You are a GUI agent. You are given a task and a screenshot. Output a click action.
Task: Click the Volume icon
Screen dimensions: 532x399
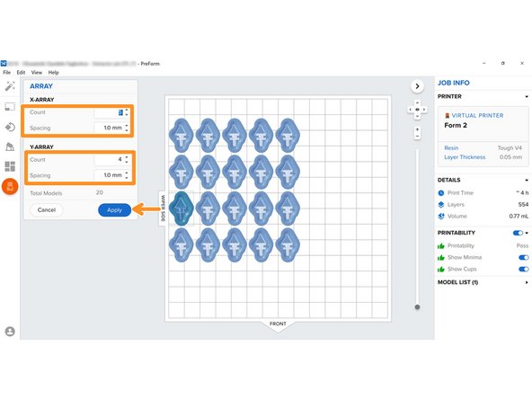441,216
